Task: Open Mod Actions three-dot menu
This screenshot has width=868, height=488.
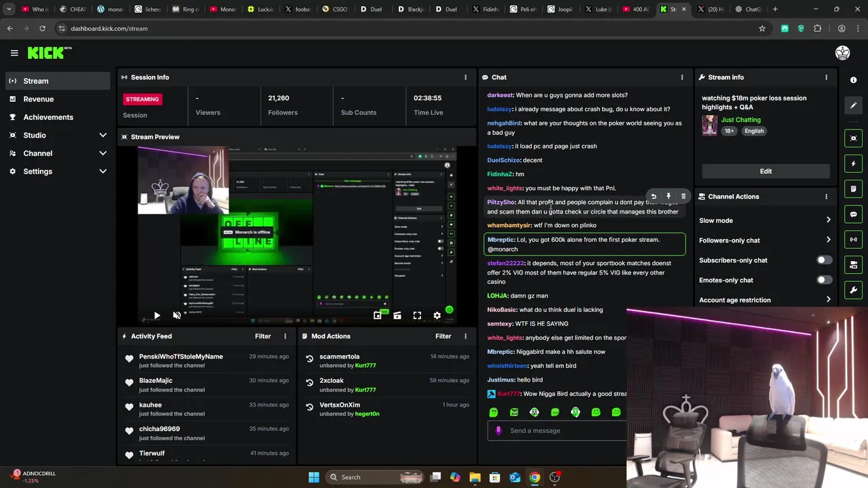Action: pos(465,336)
